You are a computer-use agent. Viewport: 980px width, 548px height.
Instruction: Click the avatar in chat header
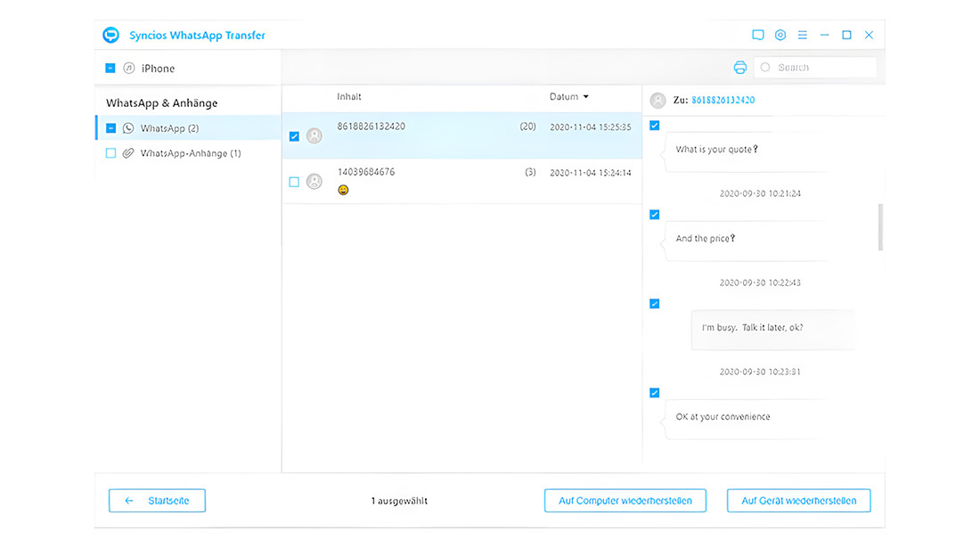(657, 100)
